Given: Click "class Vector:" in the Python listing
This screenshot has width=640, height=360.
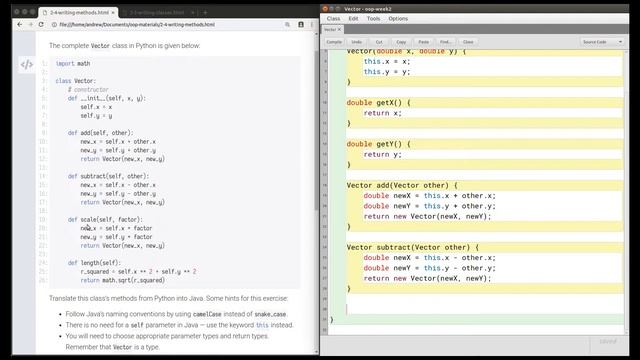Looking at the screenshot, I should point(76,81).
